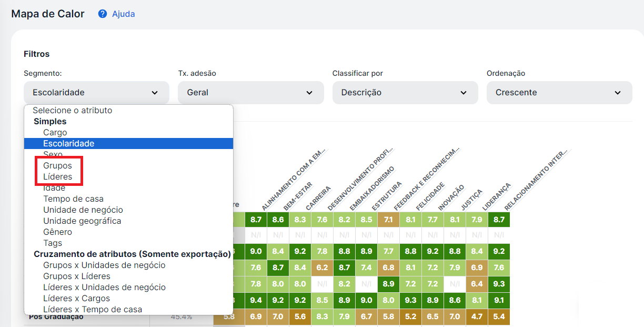
Task: Click the 8.3 cell in Pós Graduação row
Action: (322, 316)
